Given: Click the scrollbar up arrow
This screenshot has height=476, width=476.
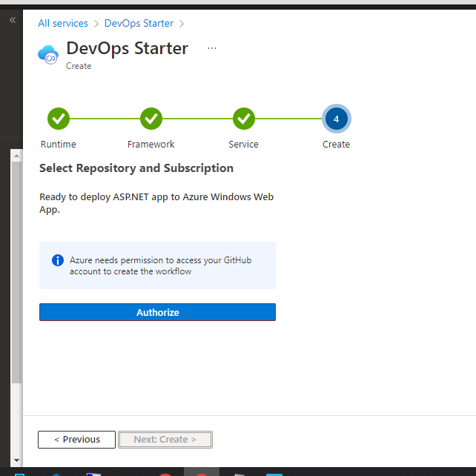Looking at the screenshot, I should point(16,154).
